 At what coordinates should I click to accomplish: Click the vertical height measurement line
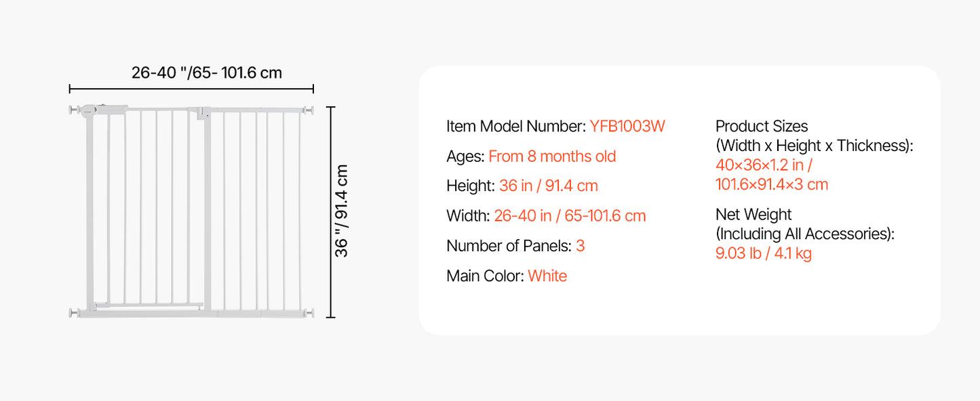[330, 211]
